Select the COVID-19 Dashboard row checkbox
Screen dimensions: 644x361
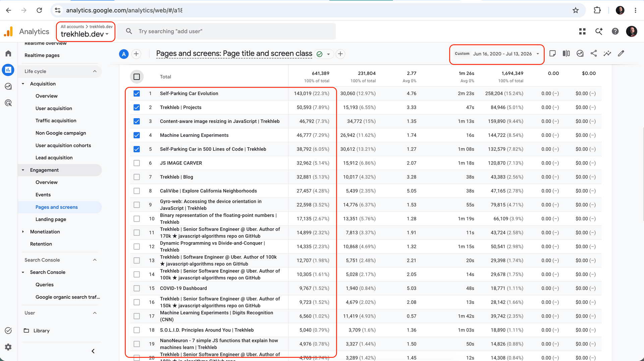137,288
